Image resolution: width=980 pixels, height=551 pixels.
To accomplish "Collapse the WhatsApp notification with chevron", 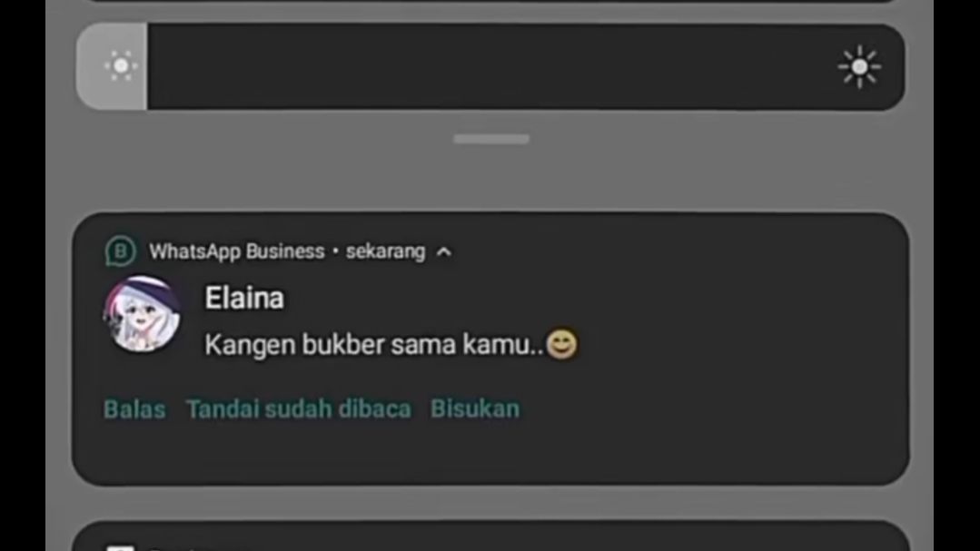I will (x=444, y=251).
